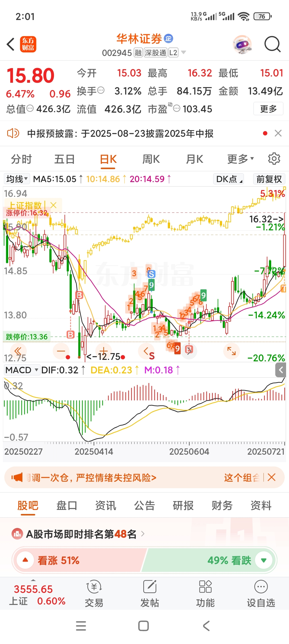Tap the plus zoom-in chart button
The height and width of the screenshot is (644, 289).
104,351
